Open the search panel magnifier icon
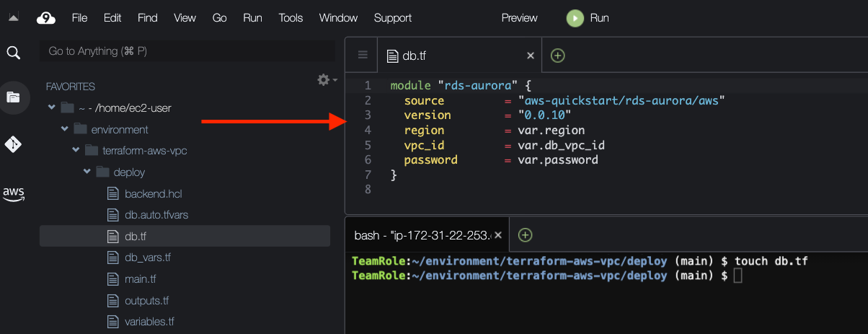The width and height of the screenshot is (868, 334). [x=13, y=52]
